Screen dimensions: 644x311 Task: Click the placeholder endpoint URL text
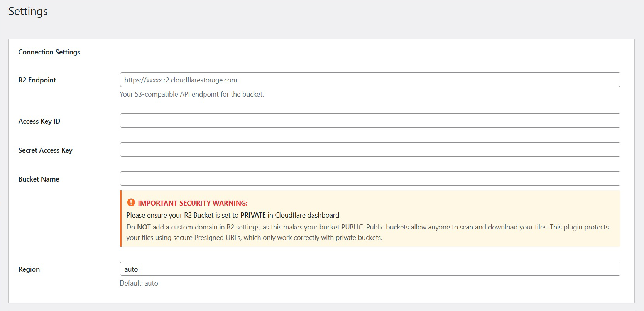(180, 80)
